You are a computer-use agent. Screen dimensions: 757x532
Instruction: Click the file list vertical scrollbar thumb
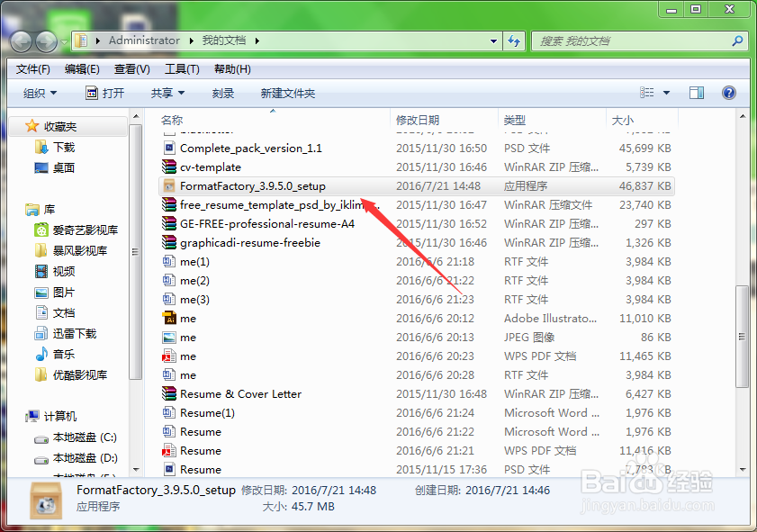tap(742, 337)
